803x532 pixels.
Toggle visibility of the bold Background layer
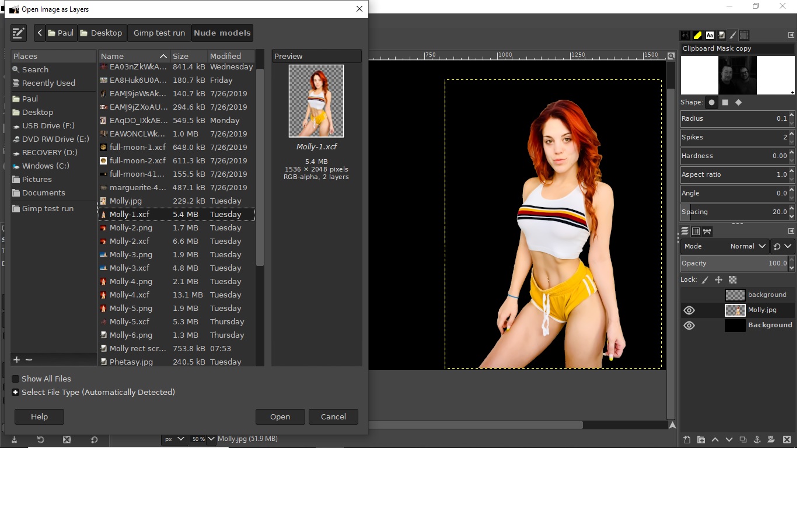(x=689, y=325)
